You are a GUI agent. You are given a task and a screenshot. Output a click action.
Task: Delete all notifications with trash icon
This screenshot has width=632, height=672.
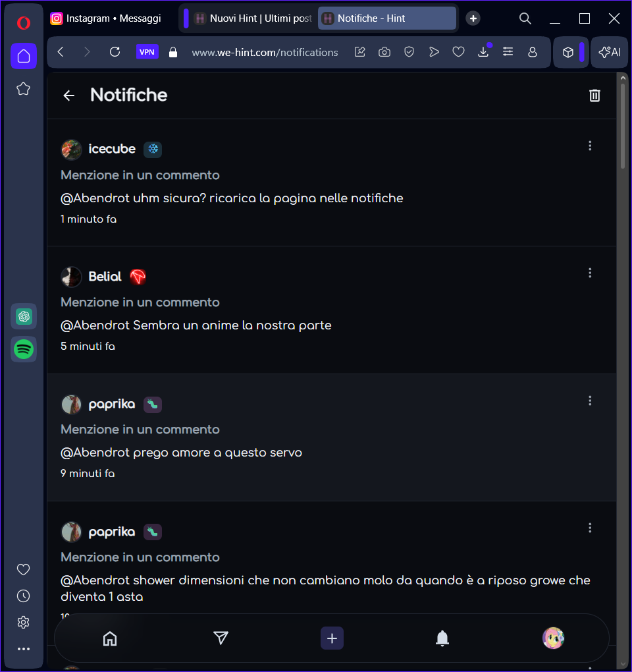[594, 96]
